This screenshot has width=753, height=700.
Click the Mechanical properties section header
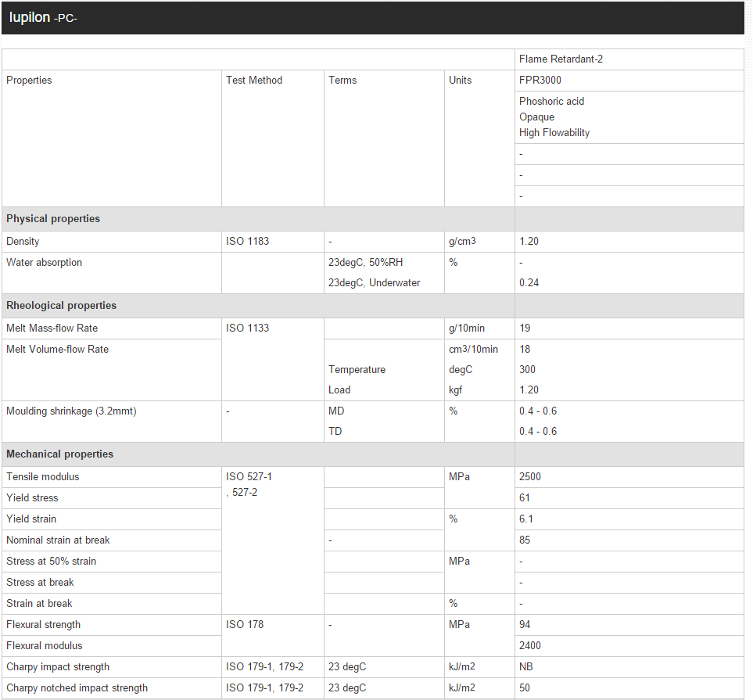[59, 454]
